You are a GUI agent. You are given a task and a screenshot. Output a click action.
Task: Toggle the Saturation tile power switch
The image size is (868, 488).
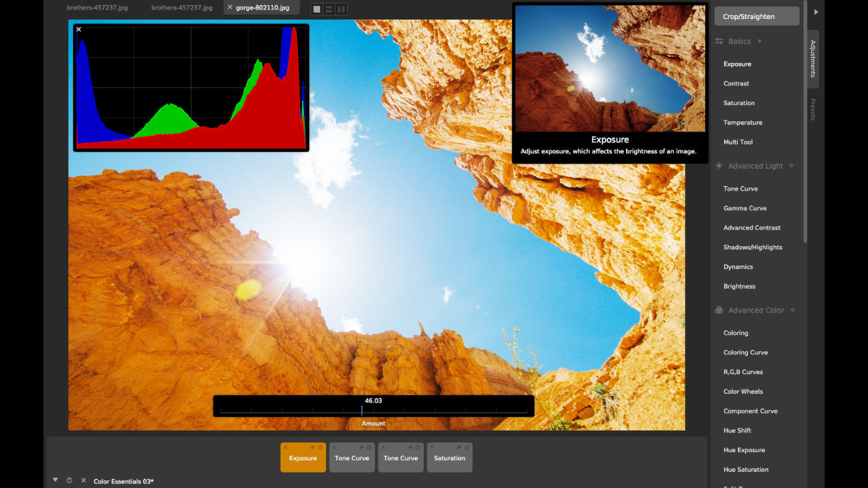coord(467,447)
